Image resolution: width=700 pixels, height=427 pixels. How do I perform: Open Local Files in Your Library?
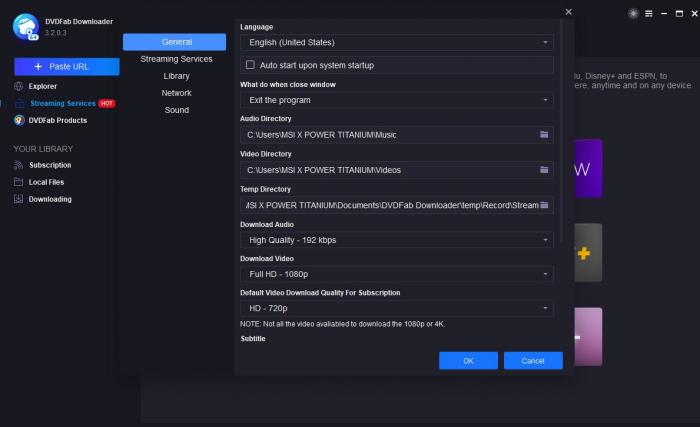tap(46, 182)
